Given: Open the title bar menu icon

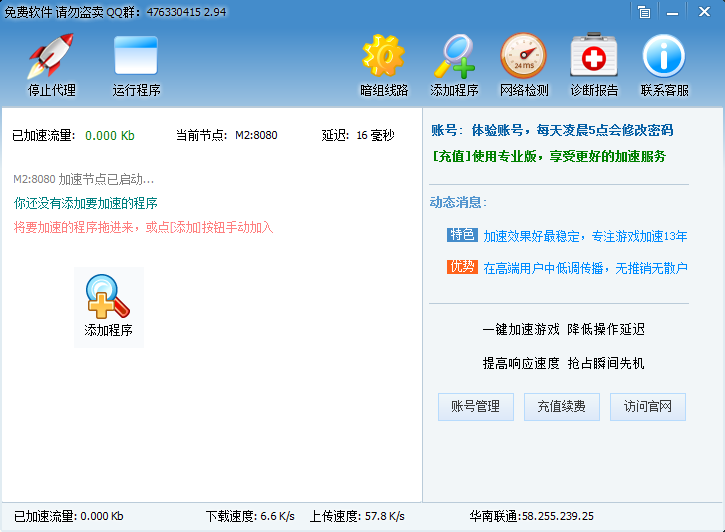Looking at the screenshot, I should click(x=644, y=12).
